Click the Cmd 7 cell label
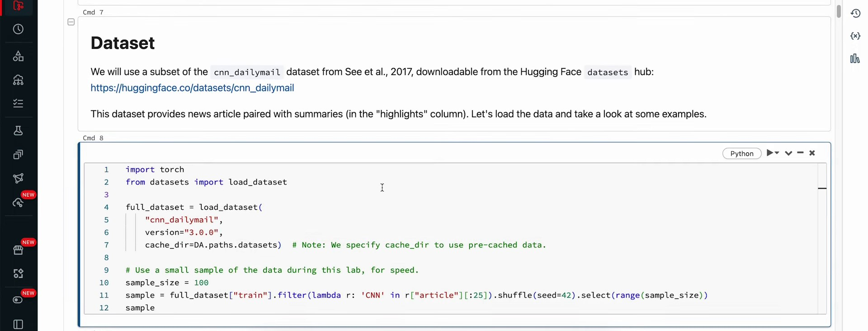This screenshot has height=331, width=868. click(x=93, y=12)
